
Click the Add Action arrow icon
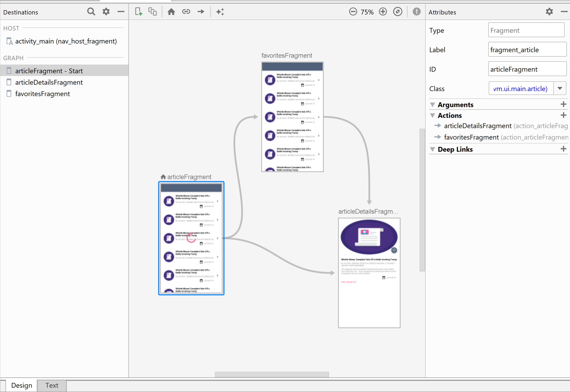coord(201,11)
